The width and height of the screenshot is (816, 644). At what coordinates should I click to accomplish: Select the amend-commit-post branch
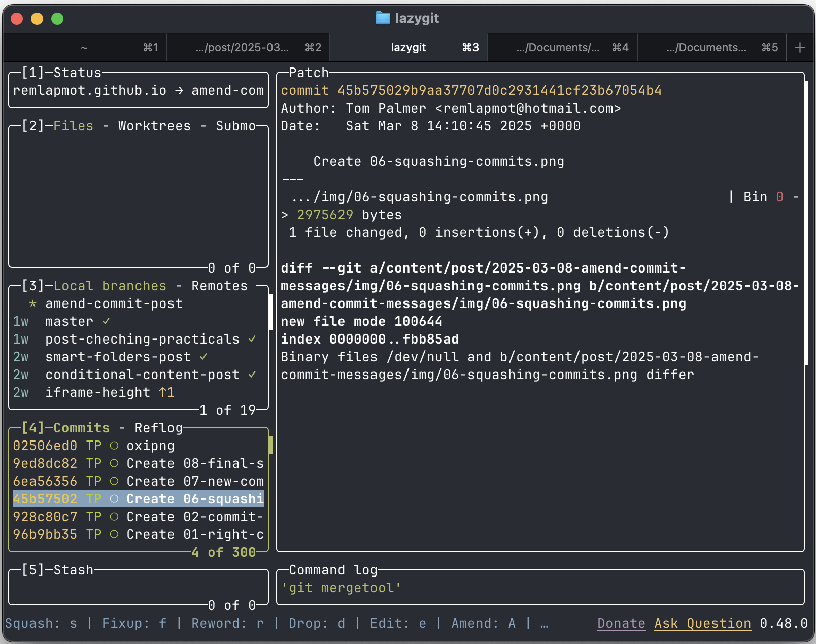(139, 303)
